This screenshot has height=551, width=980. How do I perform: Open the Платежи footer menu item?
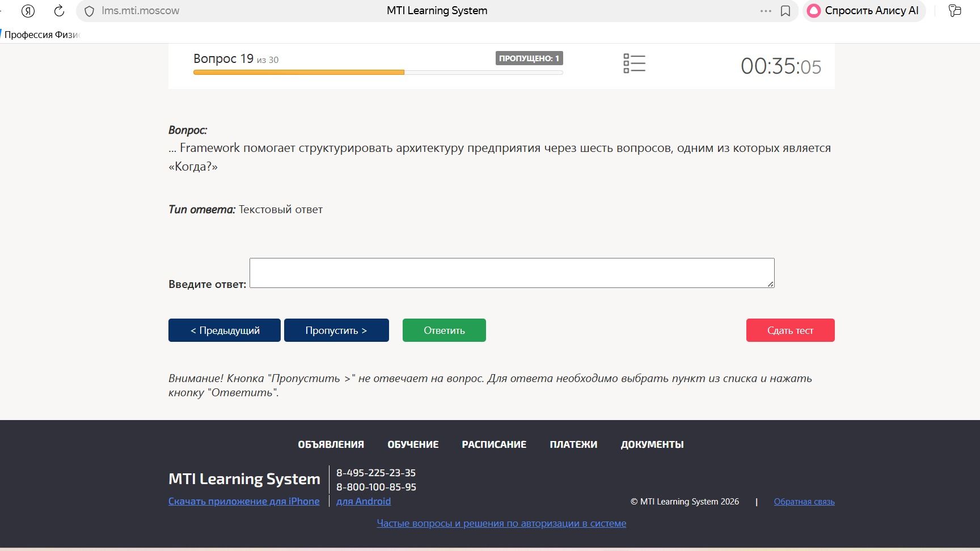(573, 444)
